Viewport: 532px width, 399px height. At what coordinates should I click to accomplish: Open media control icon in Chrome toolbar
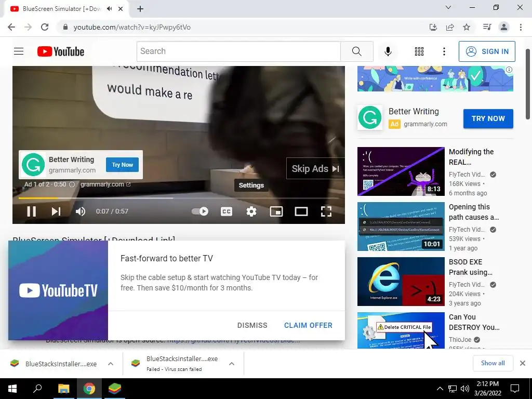pyautogui.click(x=487, y=27)
